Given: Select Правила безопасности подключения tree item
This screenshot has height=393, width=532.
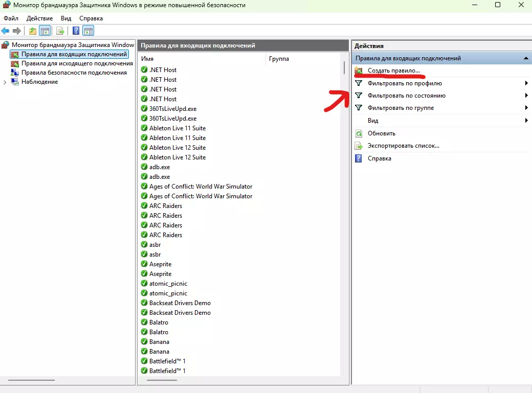Looking at the screenshot, I should (x=74, y=73).
